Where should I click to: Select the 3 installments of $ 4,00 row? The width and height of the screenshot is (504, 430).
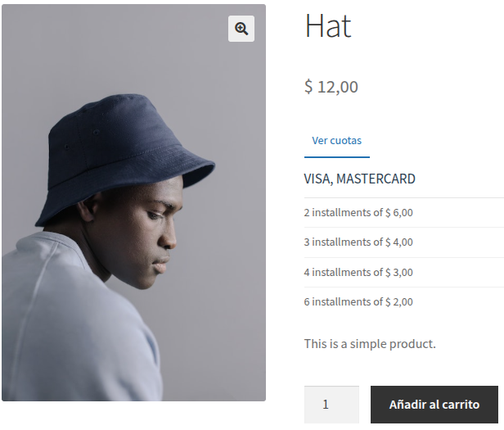click(x=358, y=242)
